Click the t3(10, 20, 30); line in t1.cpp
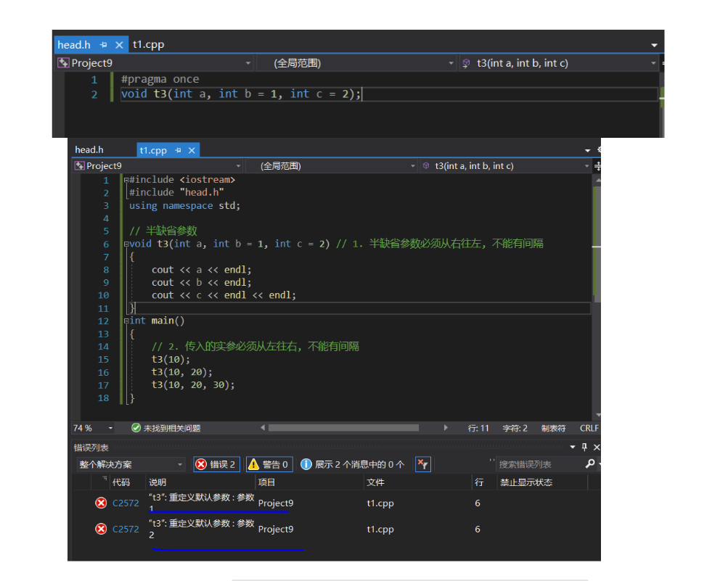Image resolution: width=728 pixels, height=581 pixels. 193,384
